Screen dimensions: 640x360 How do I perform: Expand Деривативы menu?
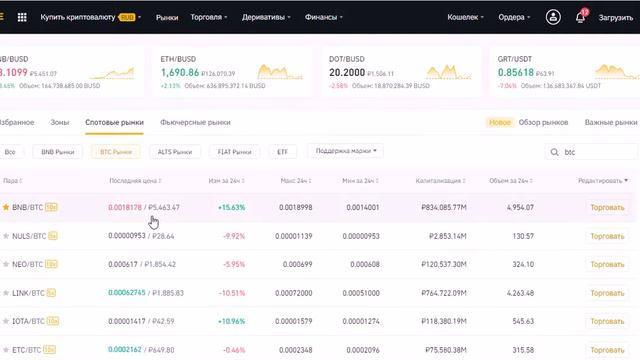[266, 17]
